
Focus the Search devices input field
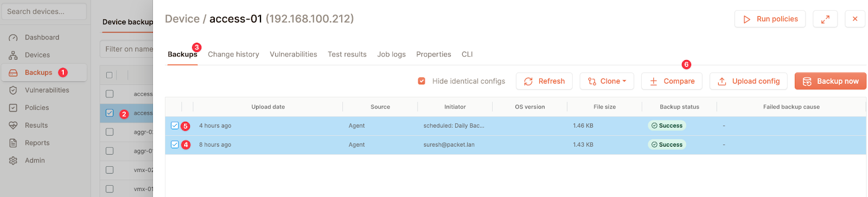[x=44, y=11]
